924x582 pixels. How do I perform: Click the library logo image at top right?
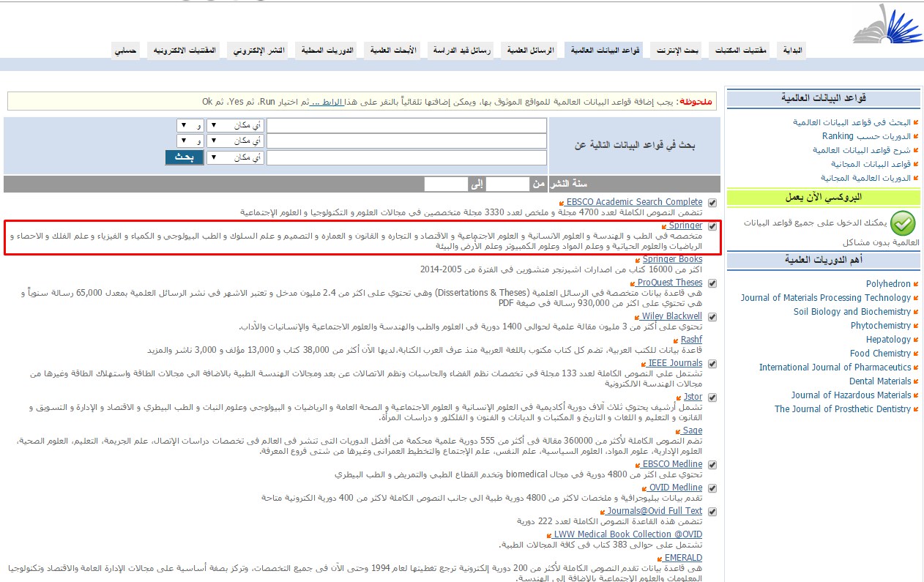click(x=888, y=22)
